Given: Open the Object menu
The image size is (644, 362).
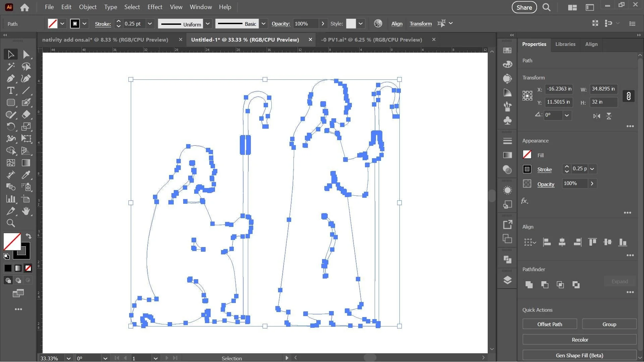Looking at the screenshot, I should tap(88, 7).
